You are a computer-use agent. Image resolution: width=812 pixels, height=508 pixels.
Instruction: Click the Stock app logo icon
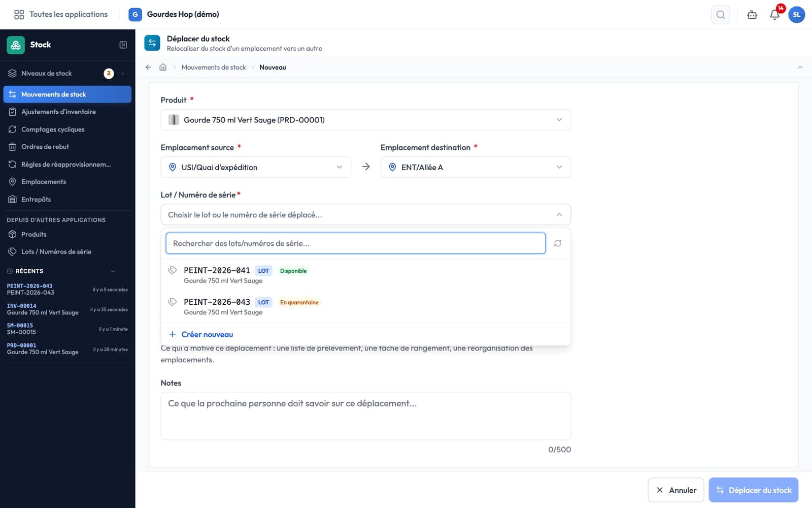coord(16,45)
